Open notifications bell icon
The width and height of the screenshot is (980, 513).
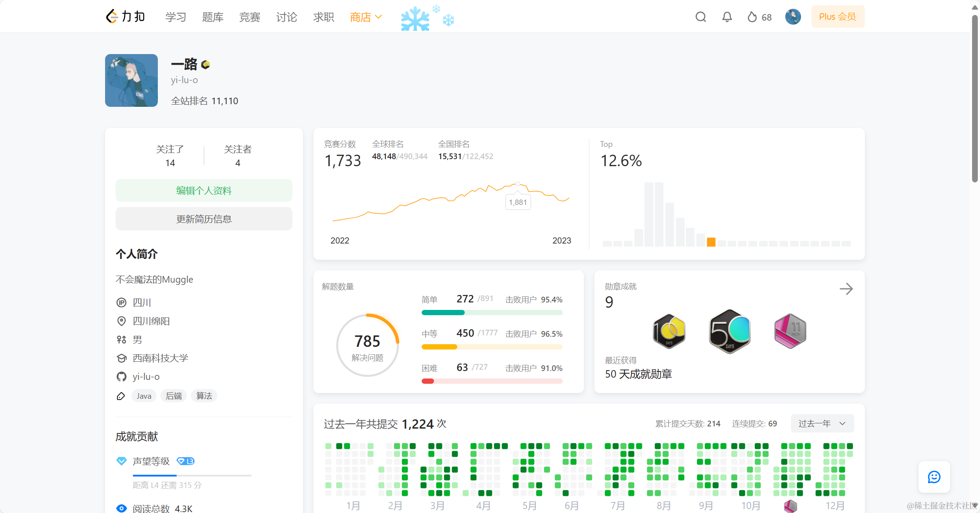click(x=727, y=17)
